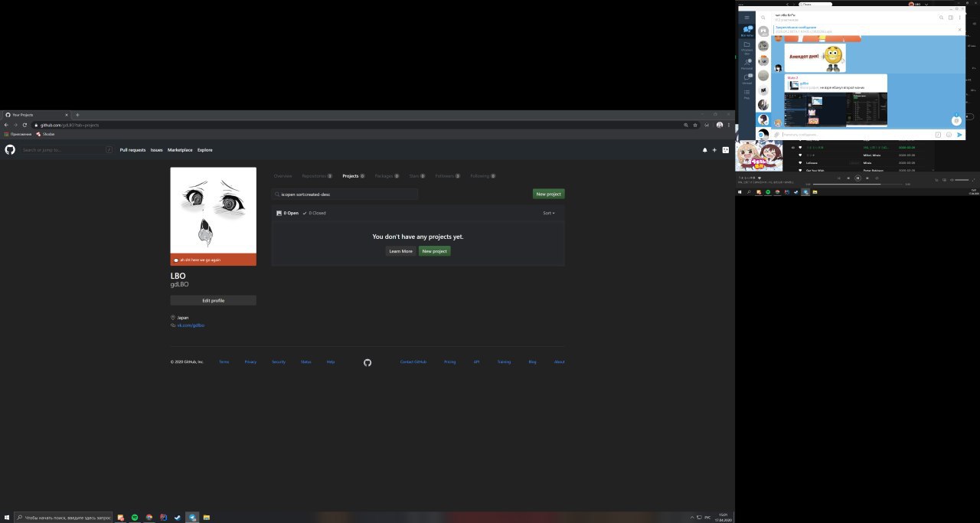This screenshot has width=980, height=523.
Task: Edit the 'ah shit here we go again' status
Action: point(213,260)
